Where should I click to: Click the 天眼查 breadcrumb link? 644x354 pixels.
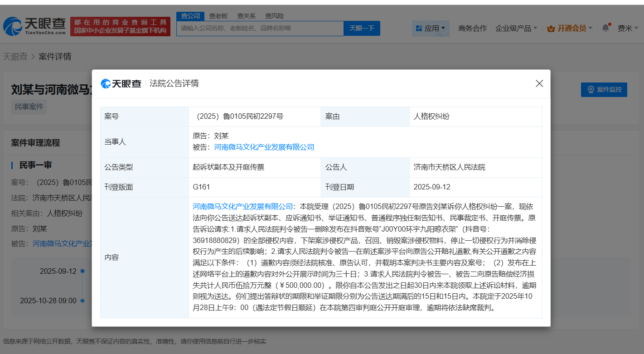(x=16, y=56)
